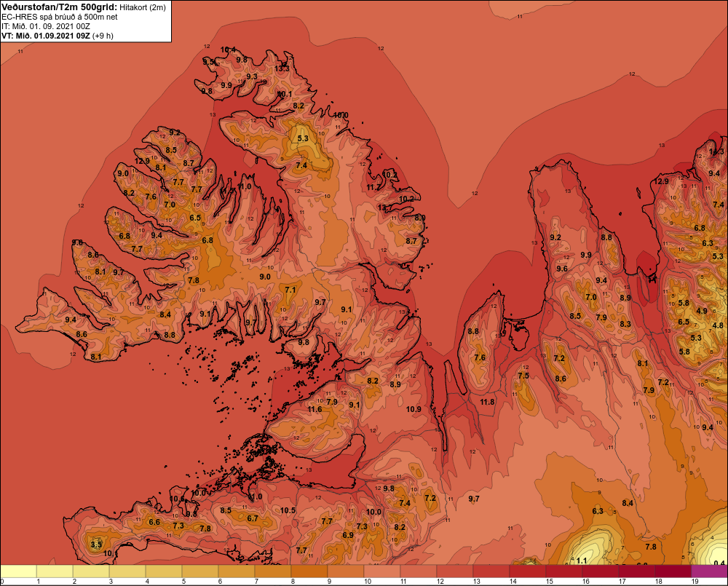Image resolution: width=728 pixels, height=586 pixels.
Task: Click the legend swatch between 7 and 8
Action: coord(273,571)
